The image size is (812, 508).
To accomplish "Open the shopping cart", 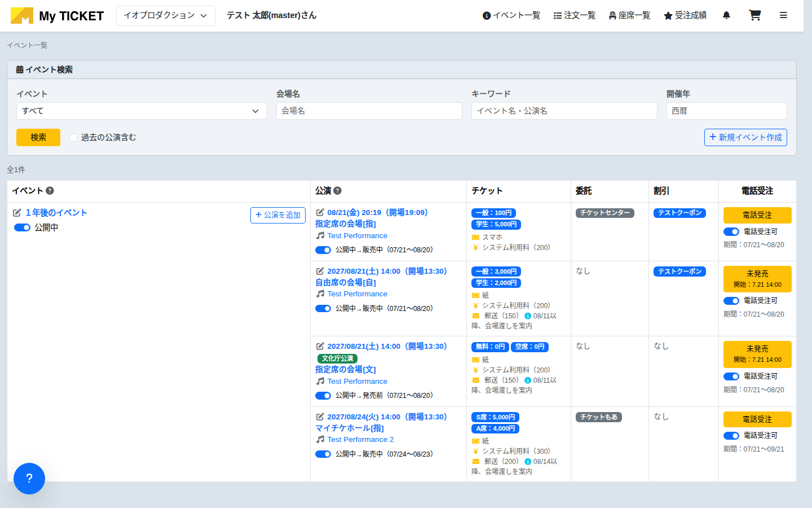I will point(754,15).
